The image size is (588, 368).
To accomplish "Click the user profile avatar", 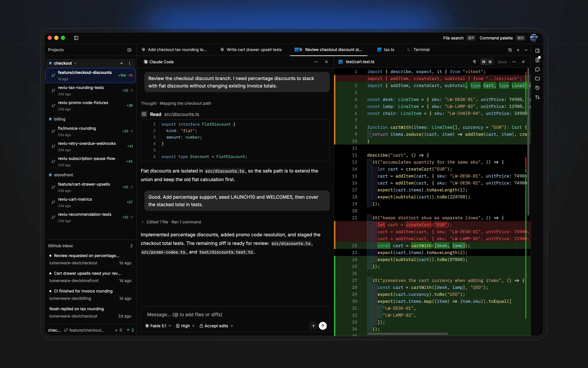I will [534, 38].
